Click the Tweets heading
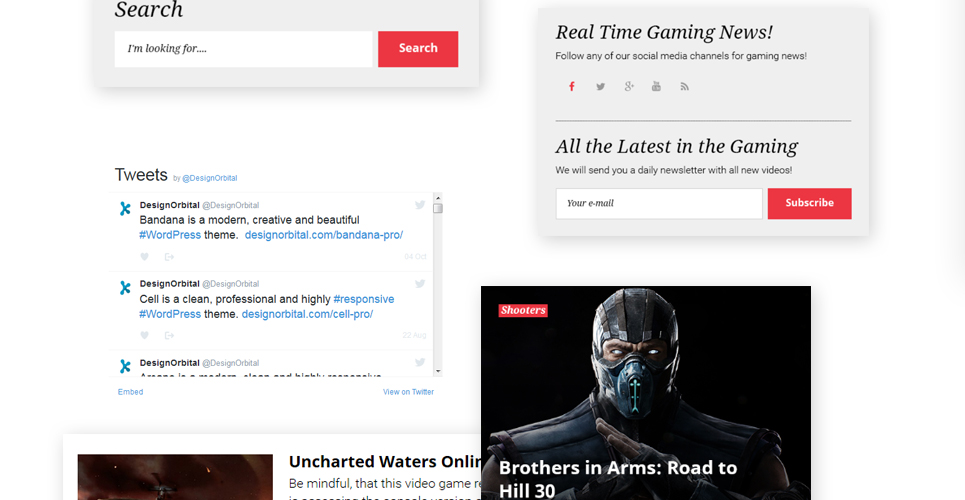The image size is (965, 500). (x=141, y=175)
